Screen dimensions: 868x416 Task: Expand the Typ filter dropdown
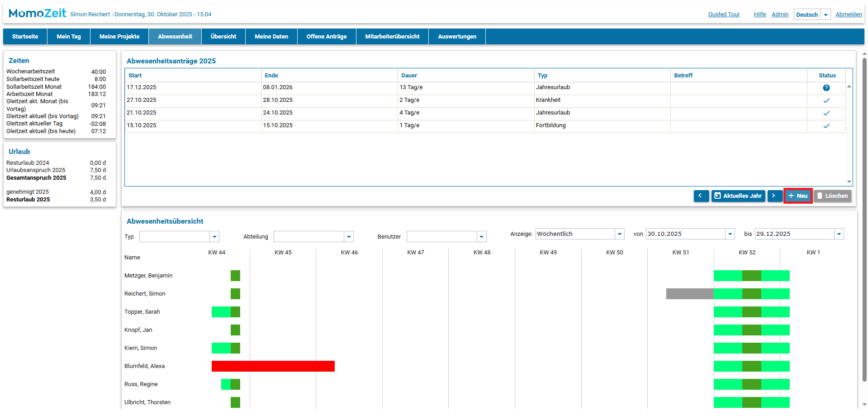point(215,237)
